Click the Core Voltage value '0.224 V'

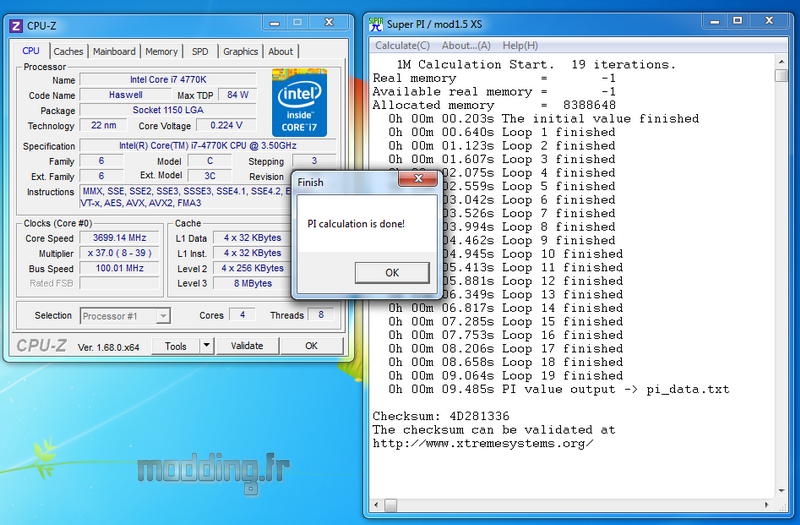point(226,126)
